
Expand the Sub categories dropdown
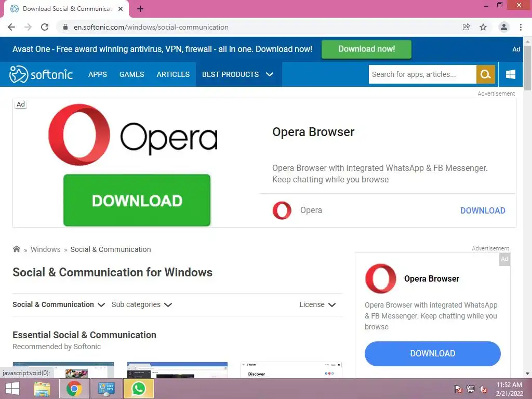pyautogui.click(x=142, y=304)
